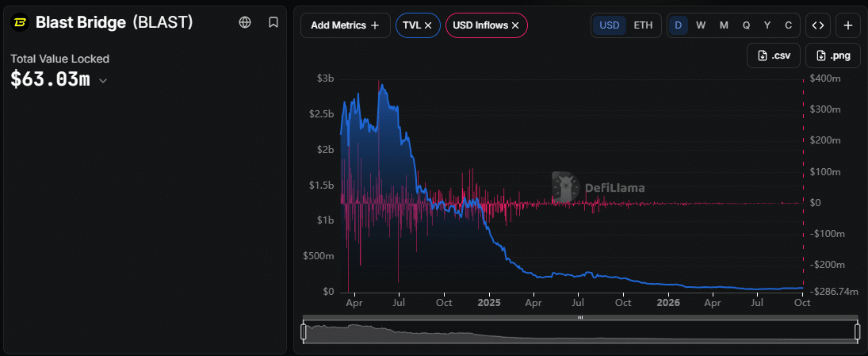Click the -$286.74m axis label
Screen dimensions: 868x356
[x=835, y=291]
